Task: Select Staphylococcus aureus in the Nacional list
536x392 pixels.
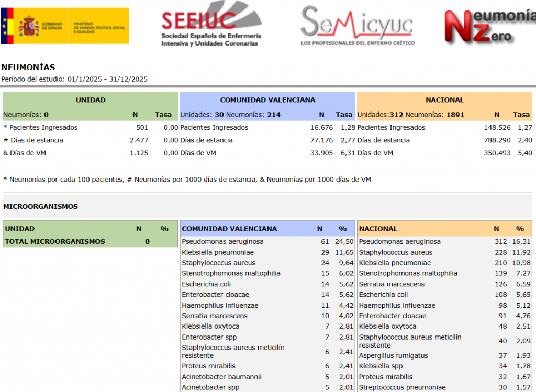Action: [395, 252]
